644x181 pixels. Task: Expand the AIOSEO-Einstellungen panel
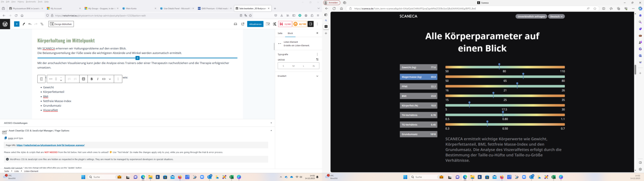point(138,123)
